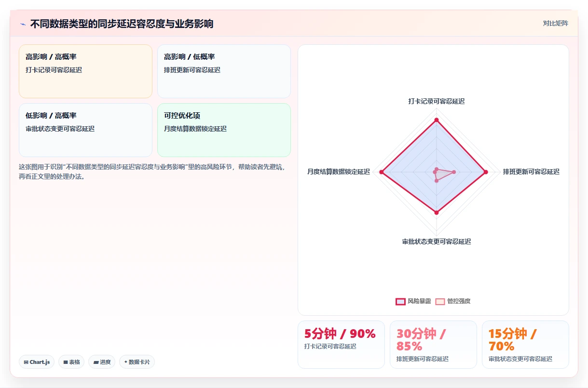Open the 5分钟 / 90% stat card
Image resolution: width=588 pixels, height=388 pixels.
point(341,345)
